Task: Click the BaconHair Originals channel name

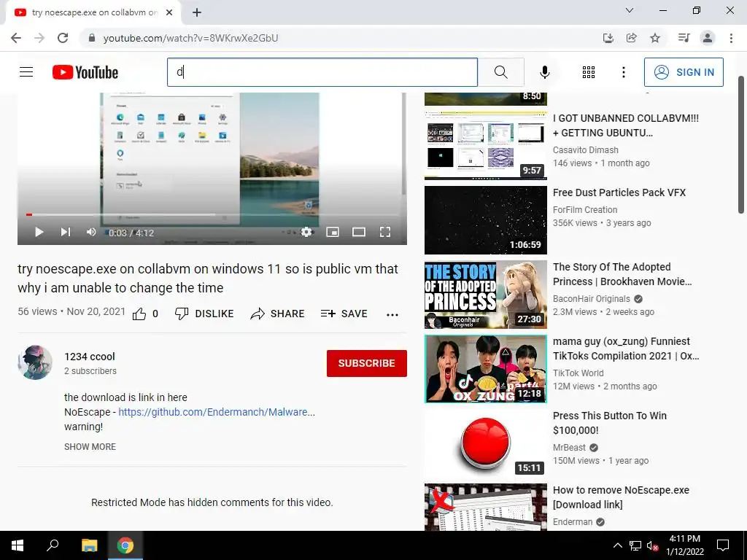Action: 591,298
